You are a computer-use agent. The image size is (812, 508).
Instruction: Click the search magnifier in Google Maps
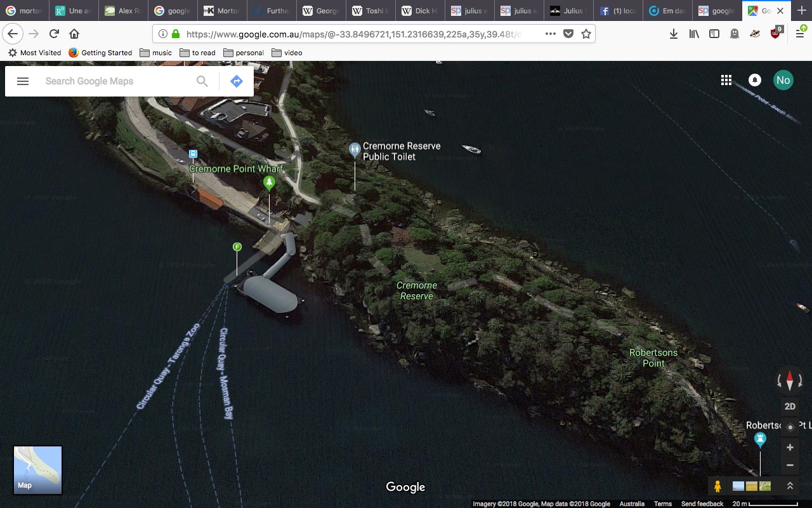tap(202, 81)
